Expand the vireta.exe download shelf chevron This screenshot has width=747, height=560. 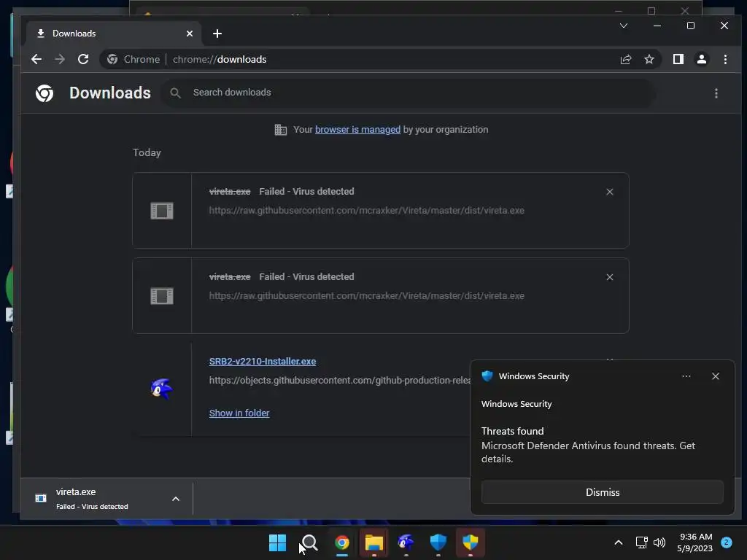(x=175, y=499)
